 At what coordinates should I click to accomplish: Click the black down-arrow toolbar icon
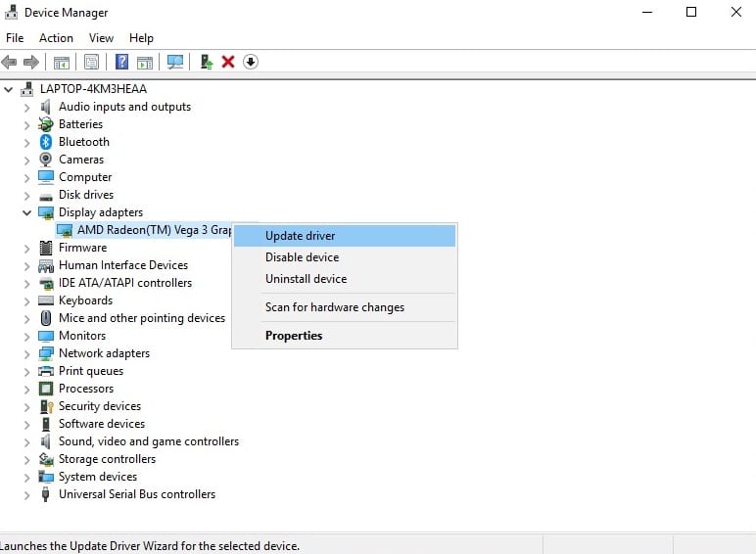click(x=251, y=62)
